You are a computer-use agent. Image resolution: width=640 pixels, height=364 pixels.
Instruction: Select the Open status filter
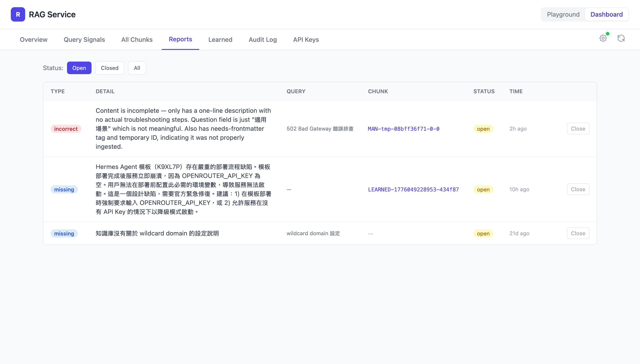tap(79, 68)
